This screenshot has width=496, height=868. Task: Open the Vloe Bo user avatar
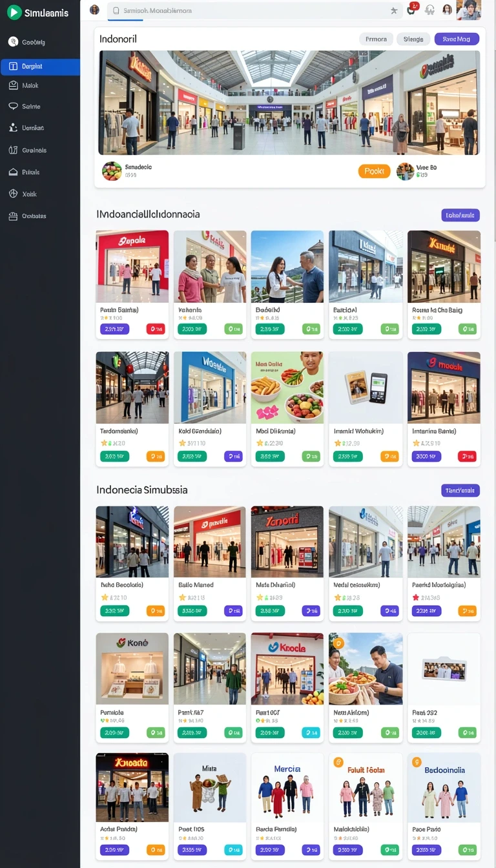coord(405,171)
